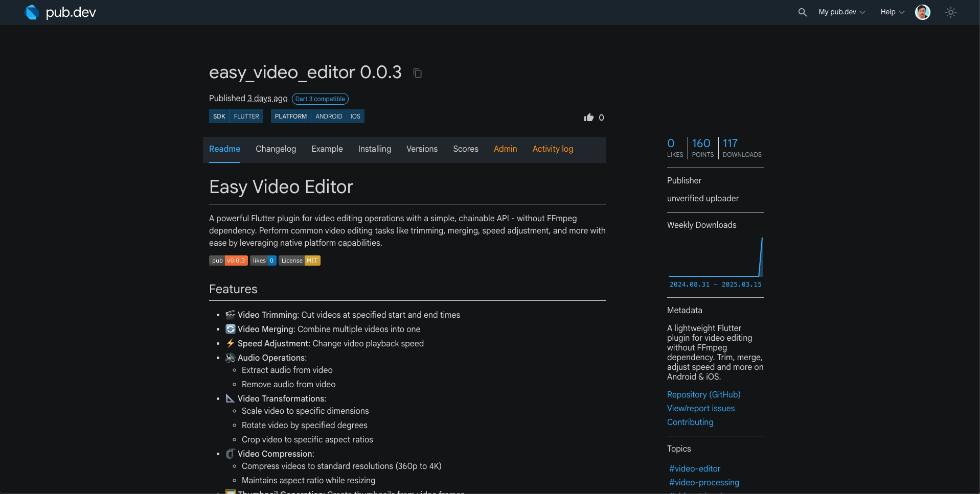
Task: Click the View/report issues link
Action: 700,408
